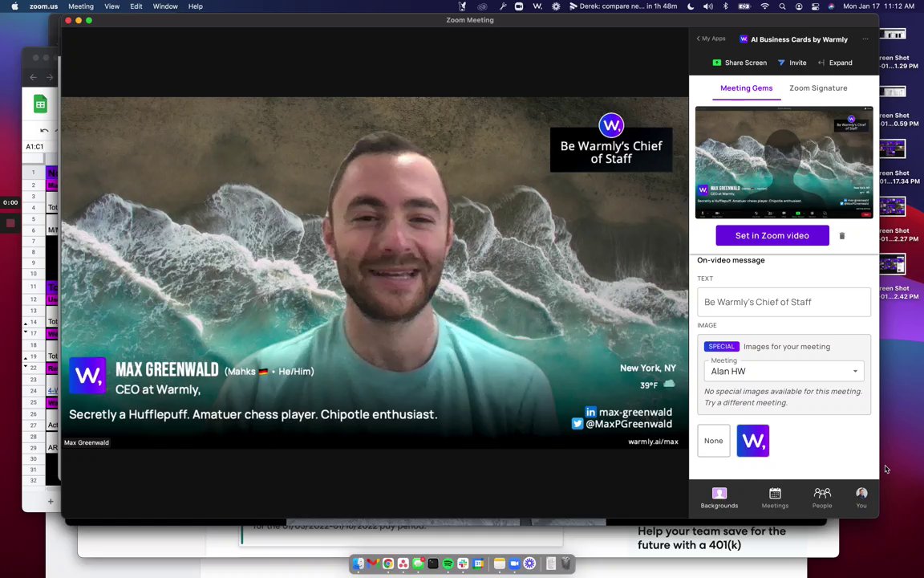This screenshot has width=924, height=578.
Task: Click the red recording stop button
Action: pyautogui.click(x=10, y=223)
